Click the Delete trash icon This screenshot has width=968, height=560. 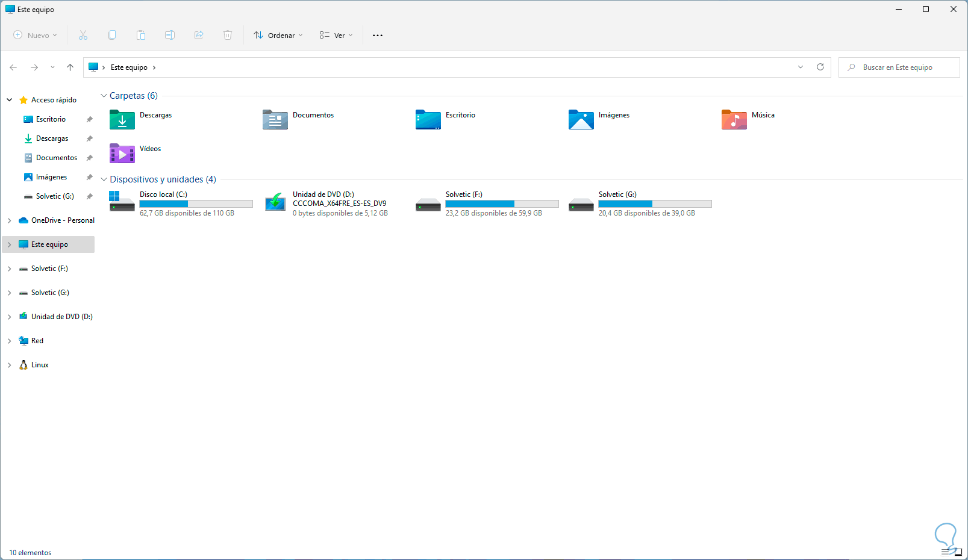click(x=228, y=35)
